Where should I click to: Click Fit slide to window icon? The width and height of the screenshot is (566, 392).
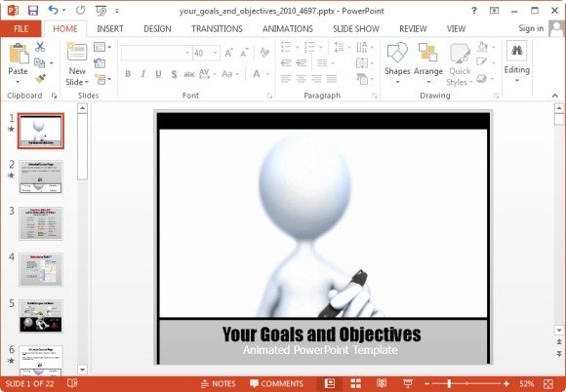[x=548, y=383]
